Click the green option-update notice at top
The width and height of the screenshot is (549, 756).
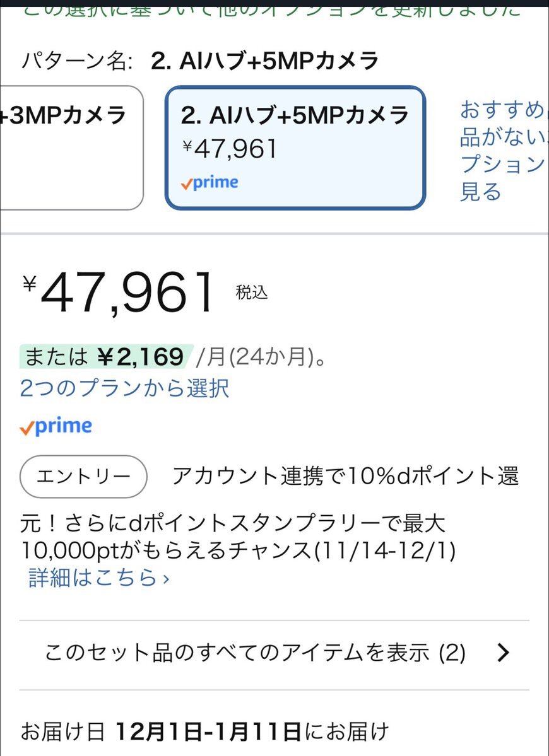click(271, 9)
